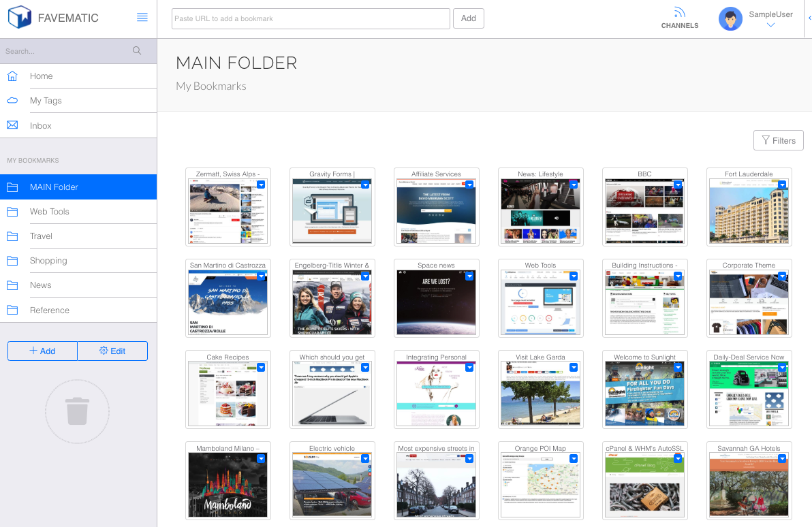Click the Filters button

(x=778, y=140)
